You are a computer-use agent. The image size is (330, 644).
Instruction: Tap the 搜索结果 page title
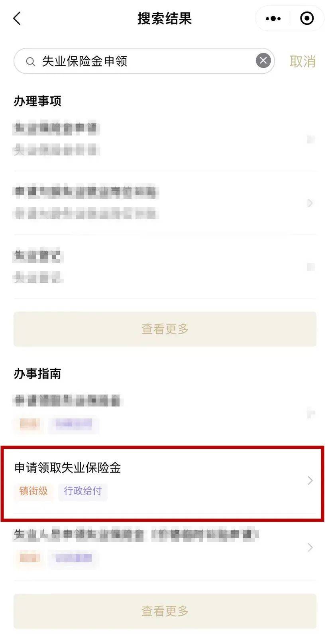click(165, 18)
